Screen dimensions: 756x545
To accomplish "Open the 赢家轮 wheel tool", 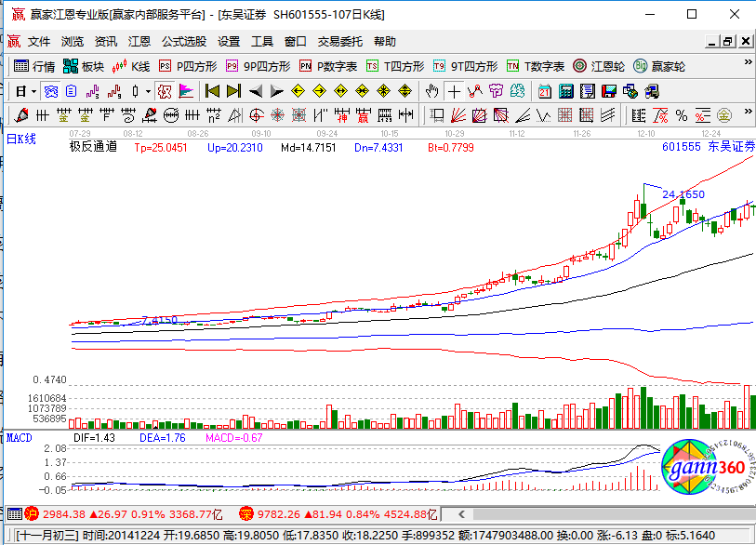I will (x=659, y=66).
